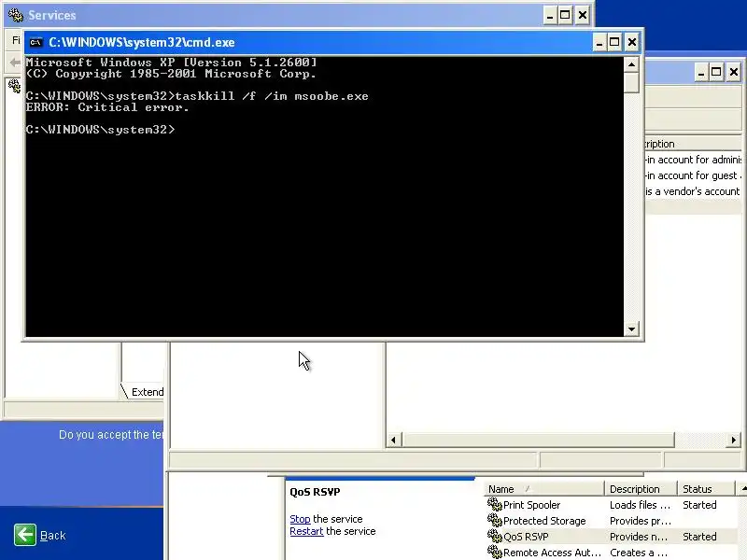Click the Back button in setup wizard
Image resolution: width=747 pixels, height=560 pixels.
[39, 535]
